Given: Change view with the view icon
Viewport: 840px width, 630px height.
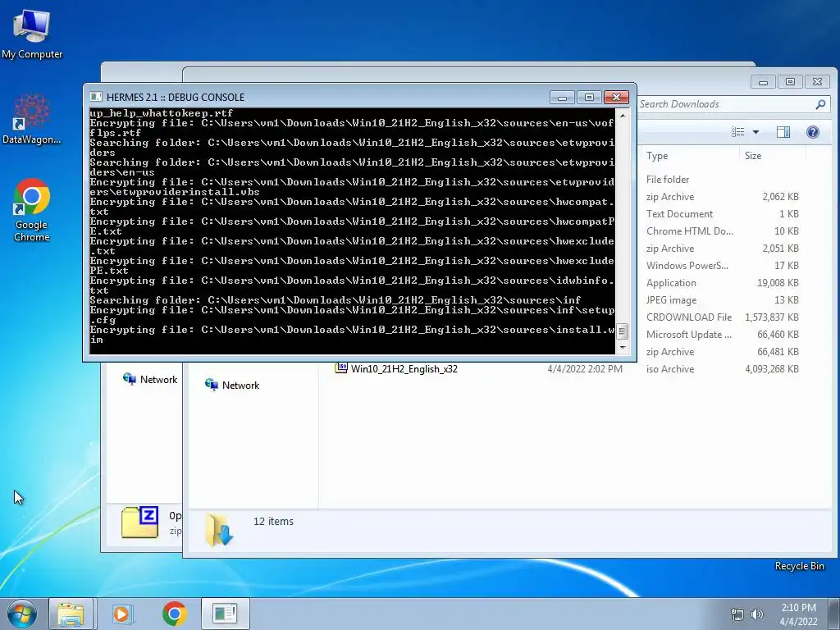Looking at the screenshot, I should pyautogui.click(x=737, y=132).
